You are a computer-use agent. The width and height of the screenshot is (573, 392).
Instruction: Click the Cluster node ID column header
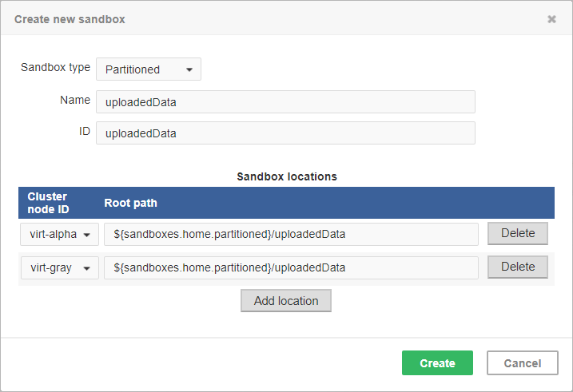click(48, 203)
